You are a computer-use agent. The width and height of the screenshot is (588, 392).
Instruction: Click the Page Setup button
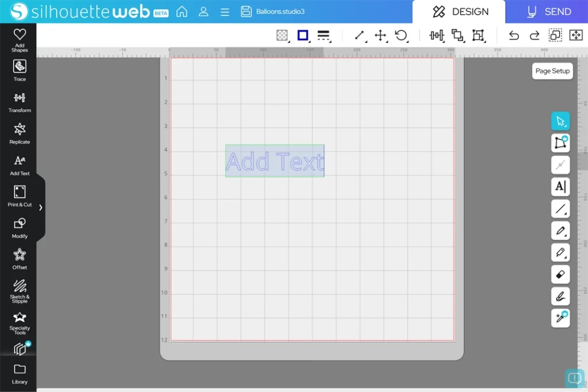[552, 71]
